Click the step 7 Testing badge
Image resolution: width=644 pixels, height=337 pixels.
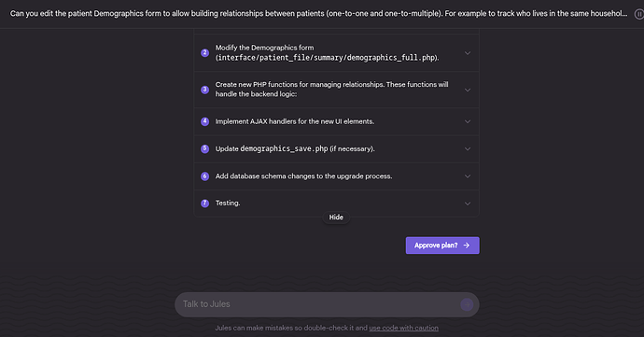(x=205, y=204)
